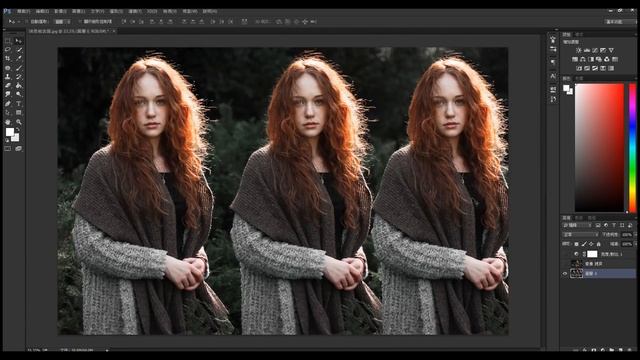
Task: Open the layer filter kind dropdown
Action: click(577, 225)
